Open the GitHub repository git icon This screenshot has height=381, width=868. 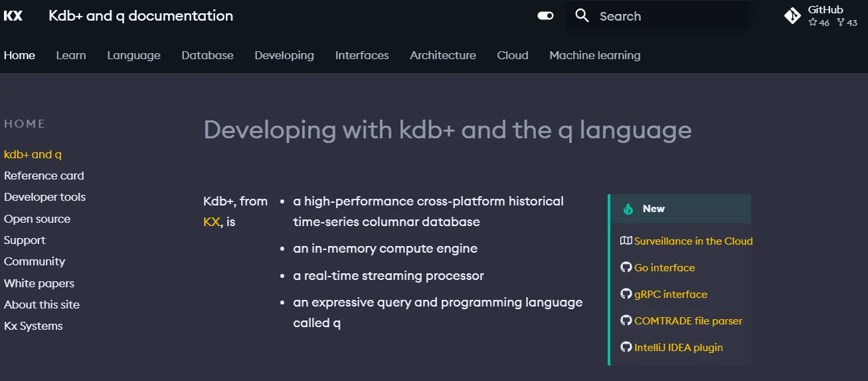click(x=792, y=16)
